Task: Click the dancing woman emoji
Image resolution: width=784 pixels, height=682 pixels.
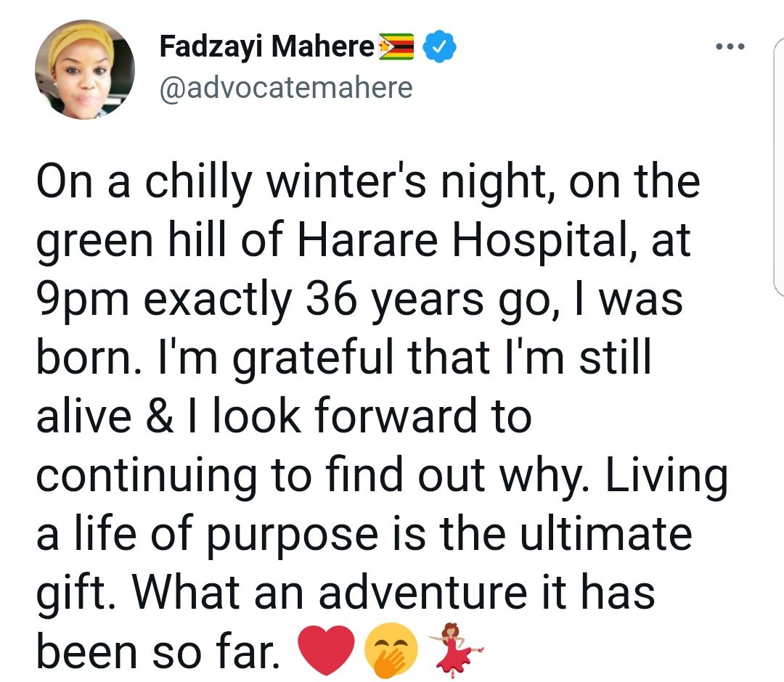Action: (454, 649)
